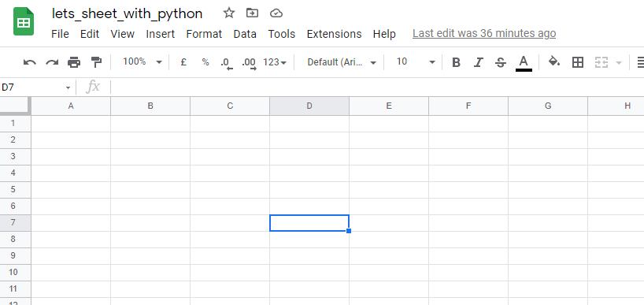Expand the merge cells dropdown arrow
Image resolution: width=644 pixels, height=305 pixels.
[619, 63]
